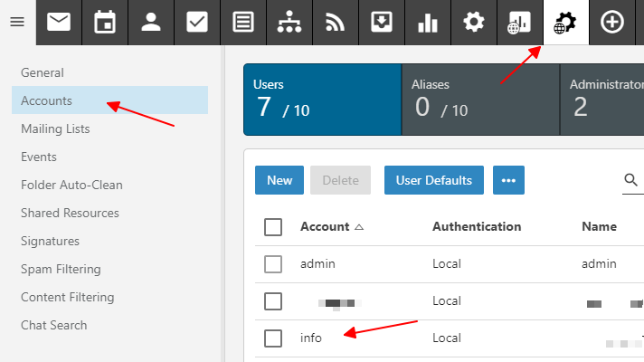Select General in the sidebar
The width and height of the screenshot is (644, 362).
point(109,72)
